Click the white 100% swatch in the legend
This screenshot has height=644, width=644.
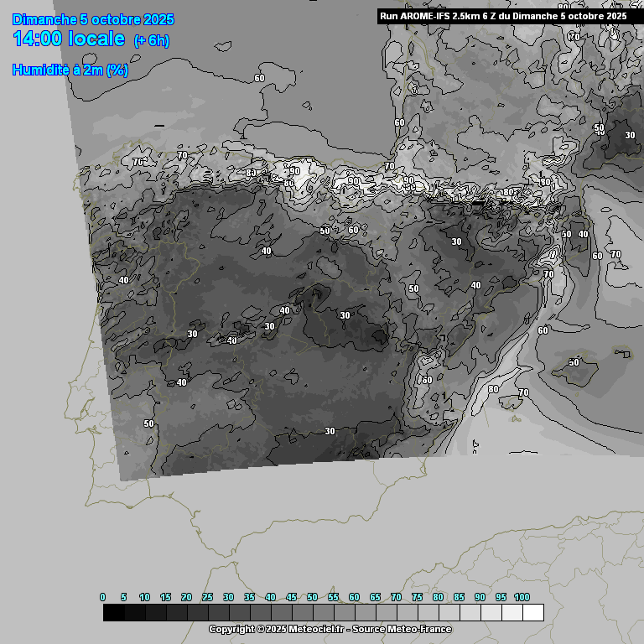(532, 613)
